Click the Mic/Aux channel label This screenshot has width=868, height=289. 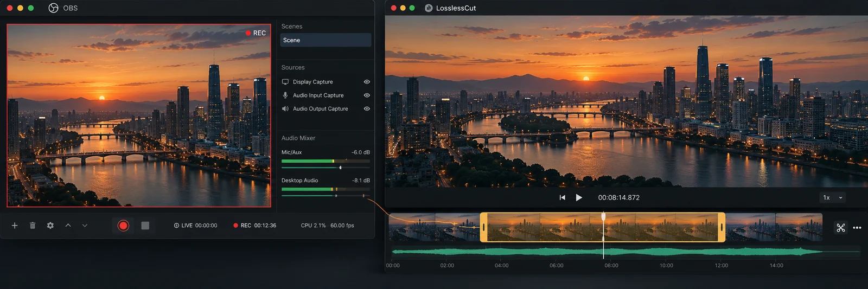(x=291, y=152)
